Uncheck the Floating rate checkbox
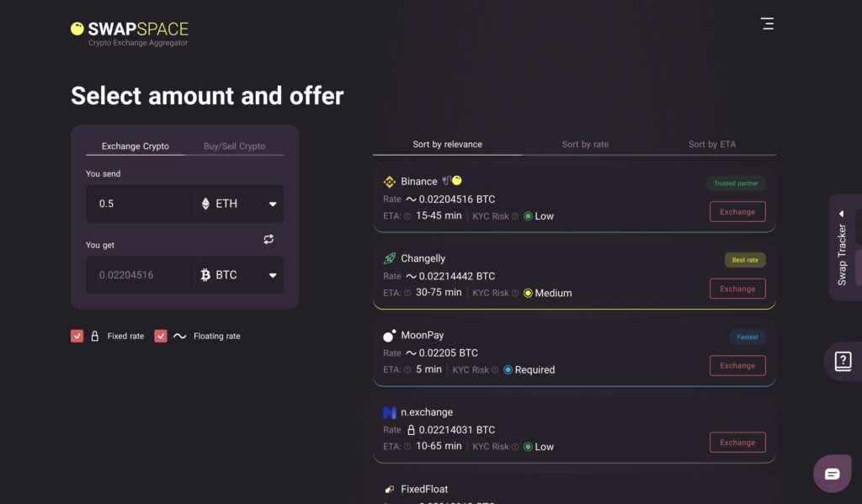The image size is (862, 504). pos(161,336)
